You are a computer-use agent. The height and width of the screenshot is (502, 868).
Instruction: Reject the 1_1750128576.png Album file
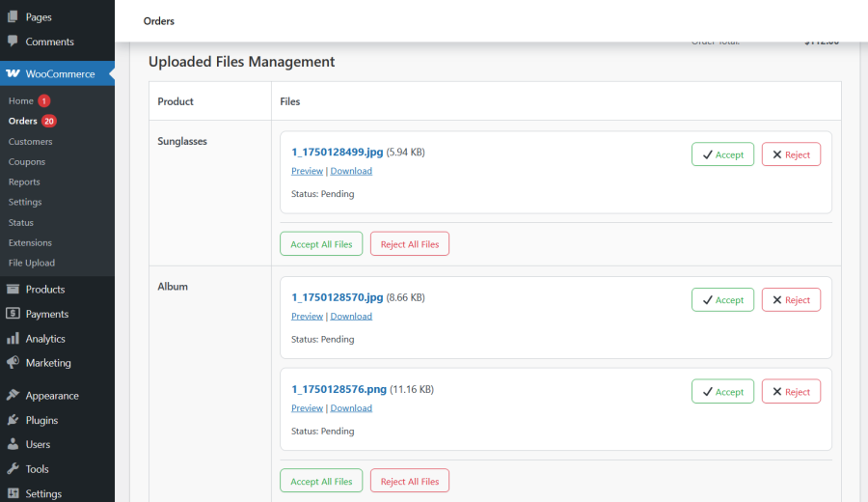click(791, 391)
